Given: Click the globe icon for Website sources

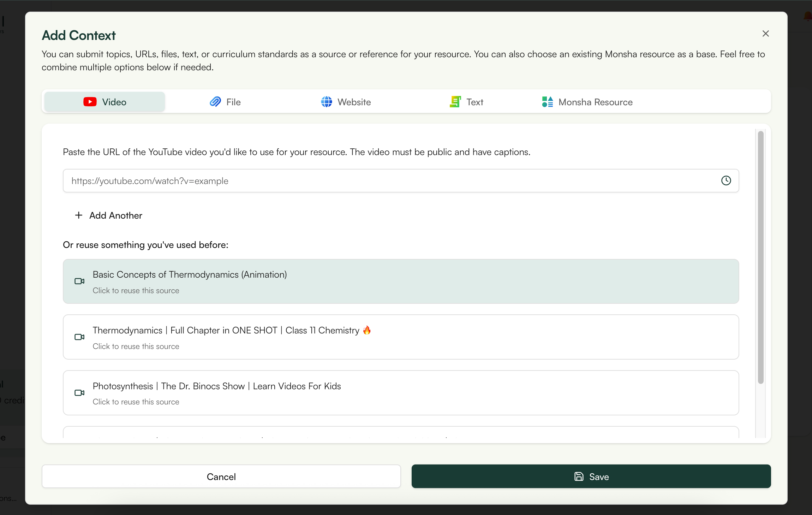Looking at the screenshot, I should 327,102.
